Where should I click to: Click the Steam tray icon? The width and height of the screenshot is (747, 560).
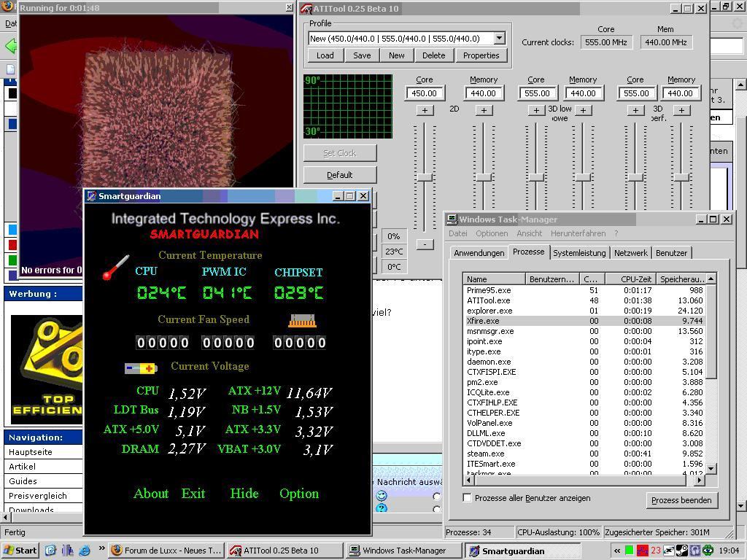point(682,551)
